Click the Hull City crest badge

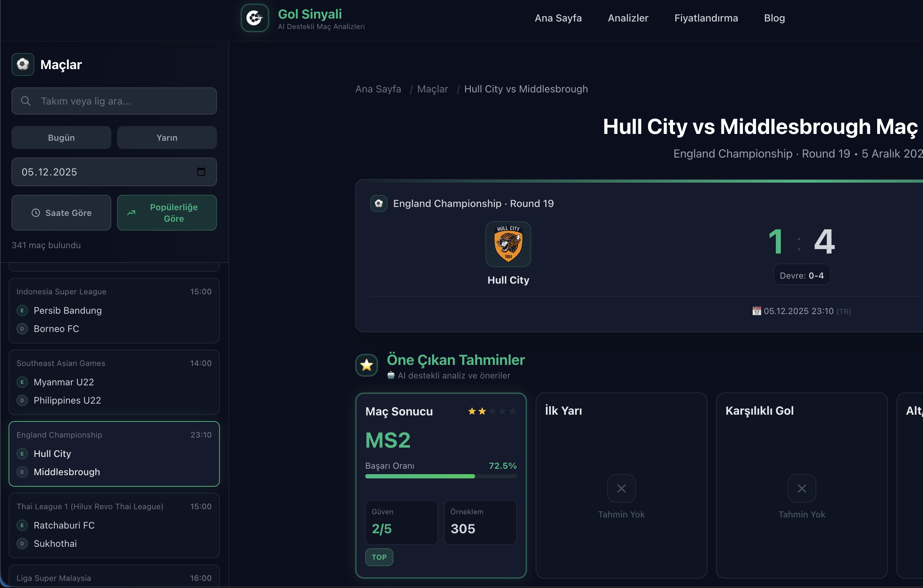[x=508, y=244]
